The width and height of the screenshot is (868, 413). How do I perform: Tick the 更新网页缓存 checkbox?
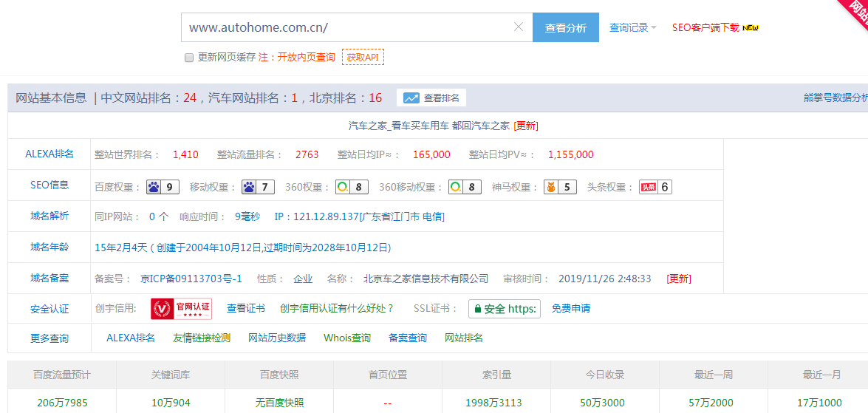pyautogui.click(x=189, y=58)
